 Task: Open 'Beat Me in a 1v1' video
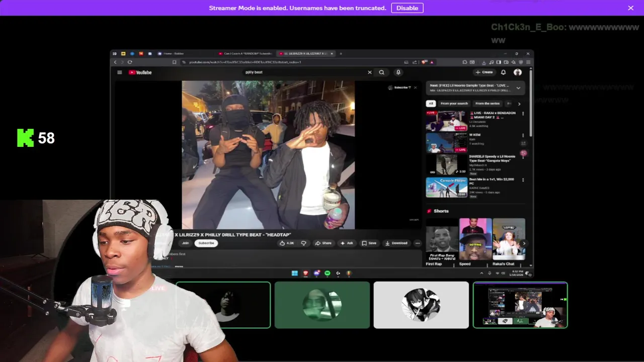pos(446,188)
